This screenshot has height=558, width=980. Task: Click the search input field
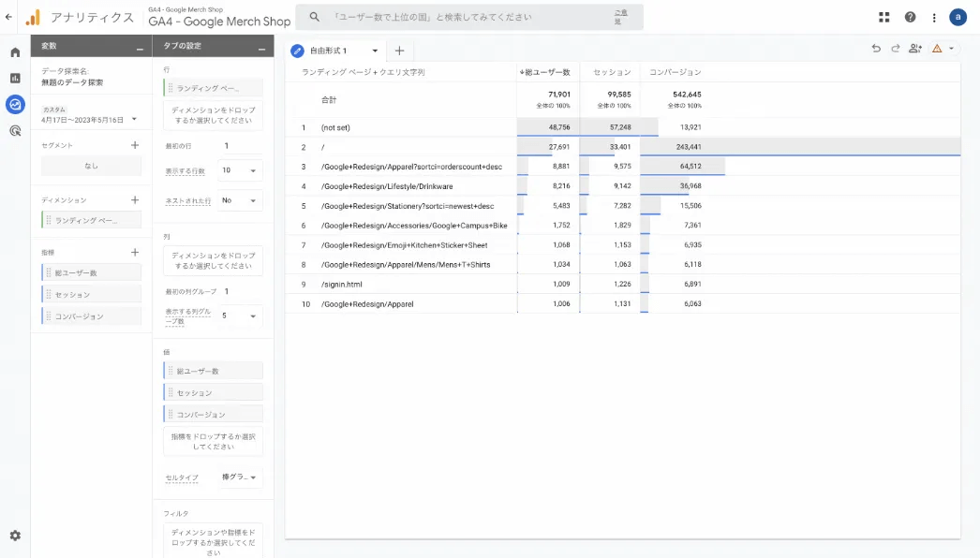pos(468,18)
